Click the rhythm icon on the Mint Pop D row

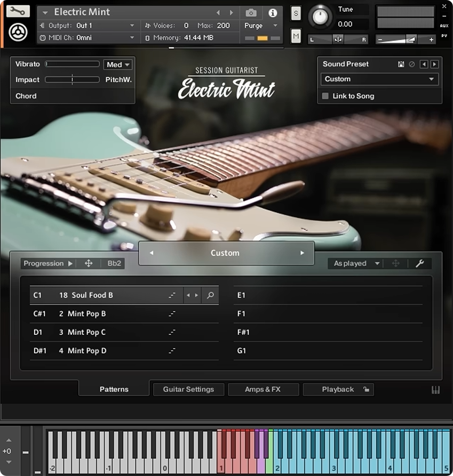pyautogui.click(x=172, y=351)
